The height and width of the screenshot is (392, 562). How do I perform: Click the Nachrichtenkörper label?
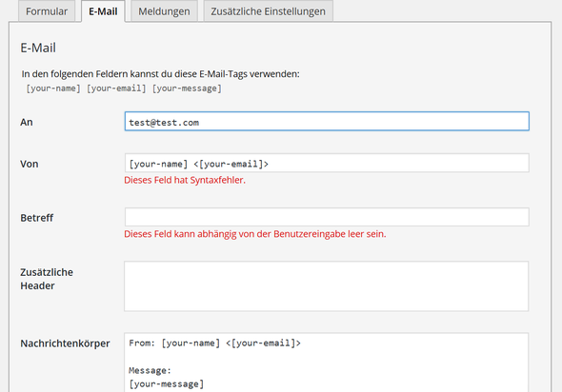(65, 343)
